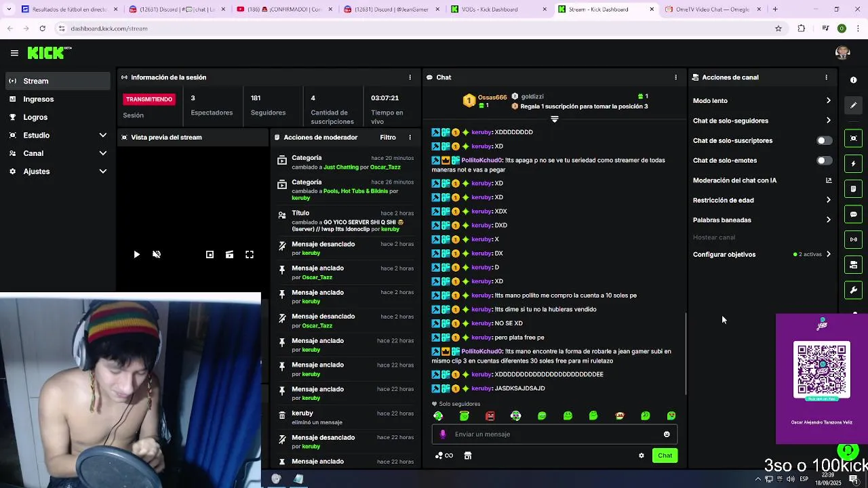
Task: Click the lightning bolt quick action icon
Action: pyautogui.click(x=853, y=163)
